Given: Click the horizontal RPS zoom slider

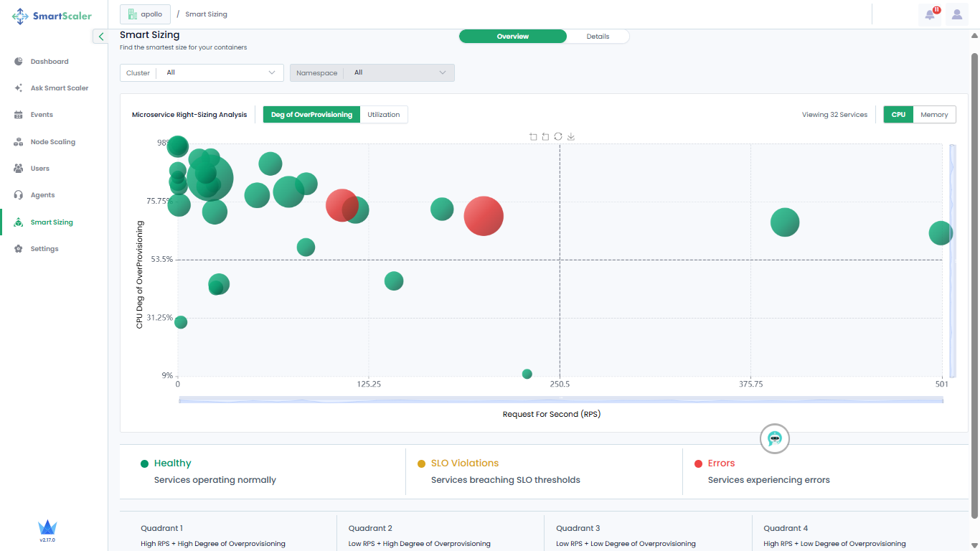Looking at the screenshot, I should 560,400.
